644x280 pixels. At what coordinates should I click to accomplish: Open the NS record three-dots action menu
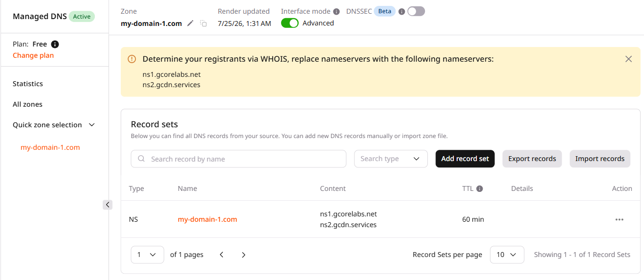[620, 219]
